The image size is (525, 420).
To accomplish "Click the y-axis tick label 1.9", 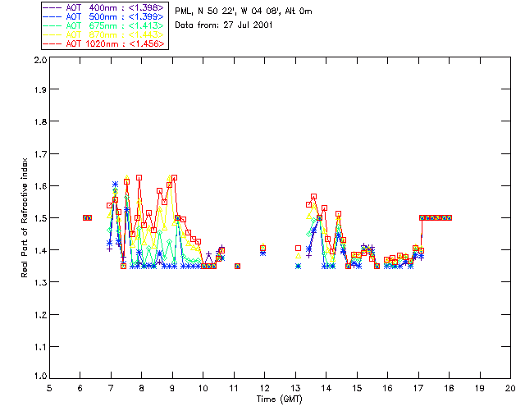I will click(x=40, y=89).
